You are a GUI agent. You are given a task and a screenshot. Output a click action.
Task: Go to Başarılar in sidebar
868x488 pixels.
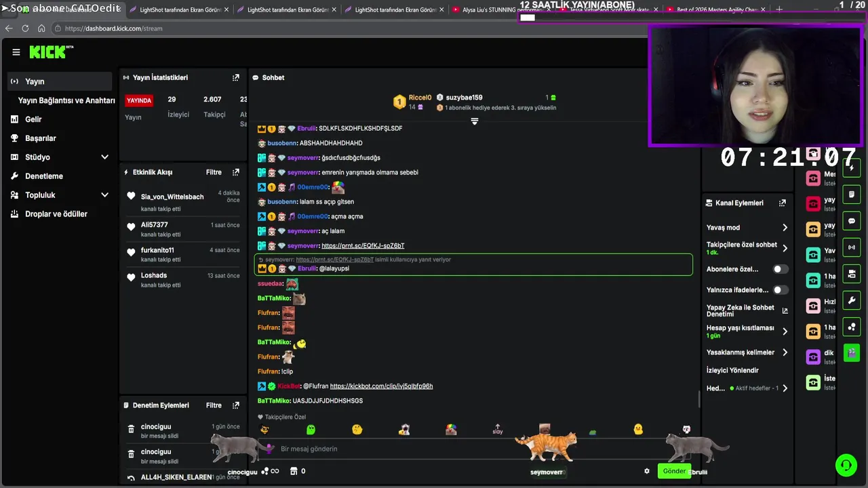41,138
